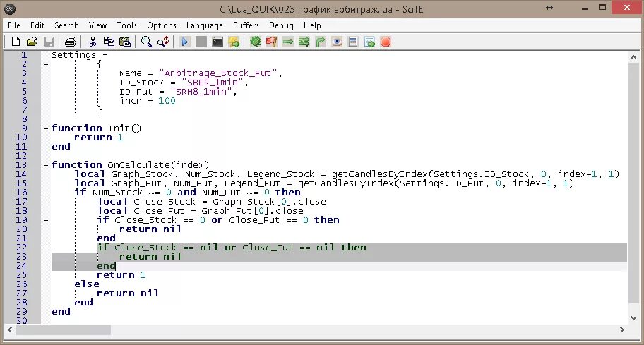The height and width of the screenshot is (345, 644).
Task: Open the Language menu
Action: [x=205, y=25]
